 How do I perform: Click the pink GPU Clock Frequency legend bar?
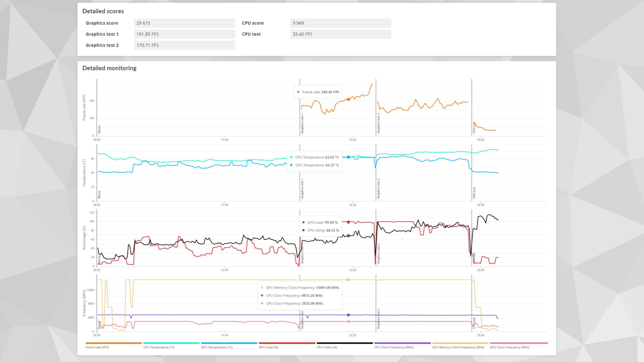pyautogui.click(x=519, y=343)
